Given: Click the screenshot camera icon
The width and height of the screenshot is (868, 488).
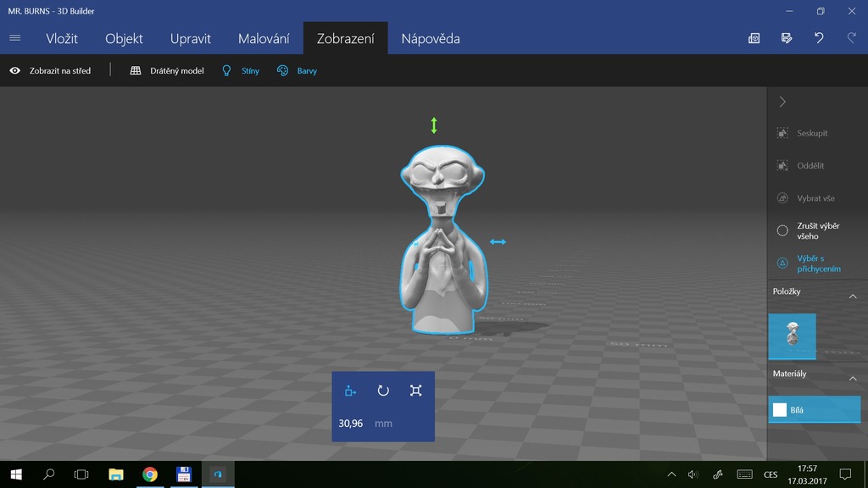Looking at the screenshot, I should (754, 38).
